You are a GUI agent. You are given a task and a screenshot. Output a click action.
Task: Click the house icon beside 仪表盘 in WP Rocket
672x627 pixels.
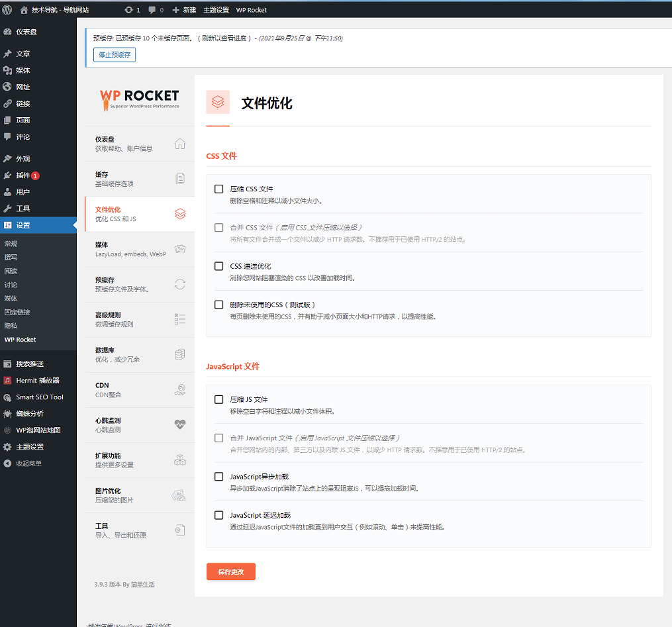pyautogui.click(x=179, y=144)
